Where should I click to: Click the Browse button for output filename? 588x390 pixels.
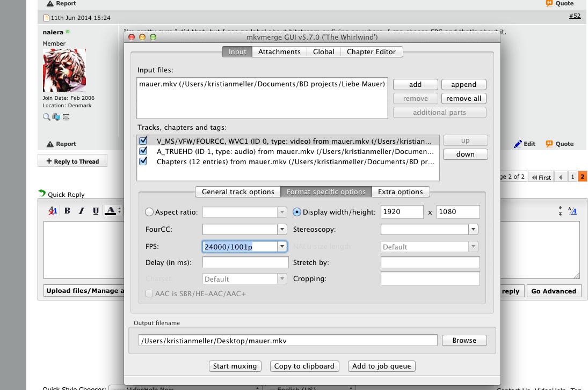(x=464, y=340)
